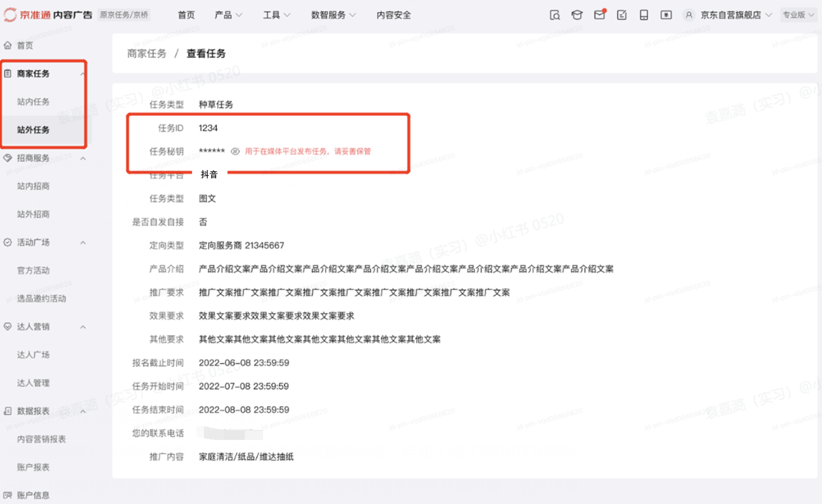Click the end time 2022-08-08 23:59:59
Viewport: 822px width, 504px height.
tap(244, 410)
